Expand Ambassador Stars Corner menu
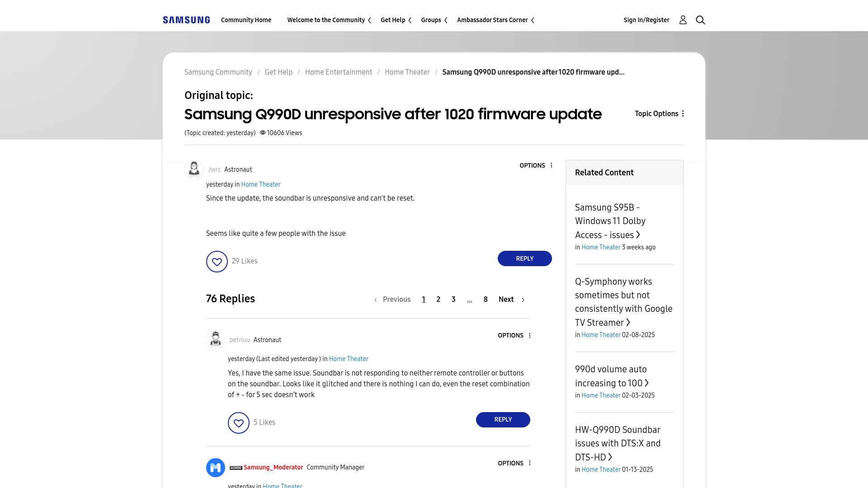Image resolution: width=868 pixels, height=488 pixels. (x=495, y=20)
